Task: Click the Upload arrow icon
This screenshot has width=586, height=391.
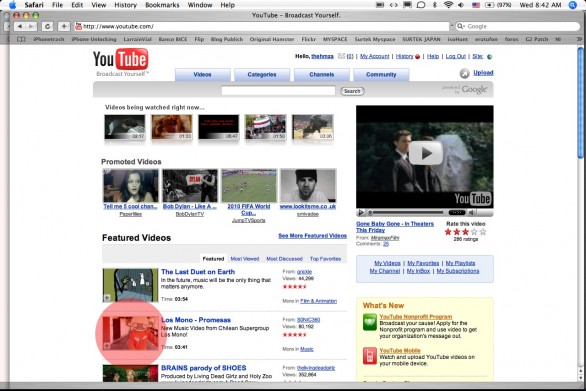Action: pyautogui.click(x=465, y=73)
